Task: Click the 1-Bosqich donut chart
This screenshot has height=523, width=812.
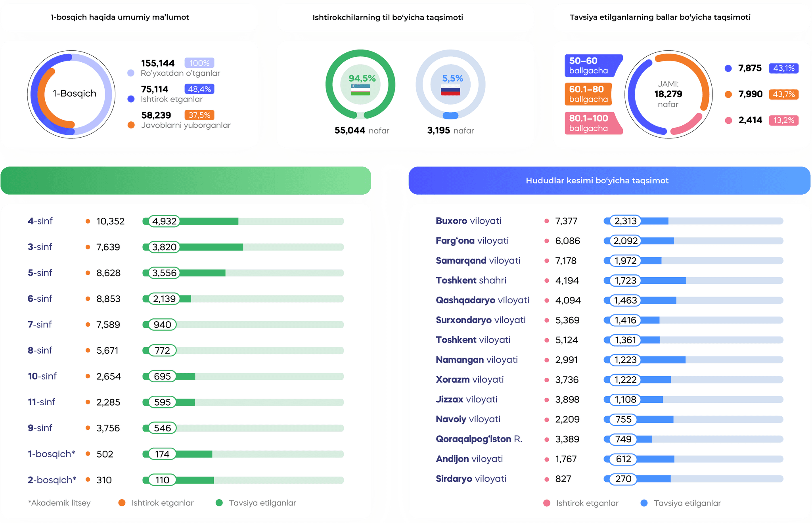Action: pyautogui.click(x=71, y=94)
